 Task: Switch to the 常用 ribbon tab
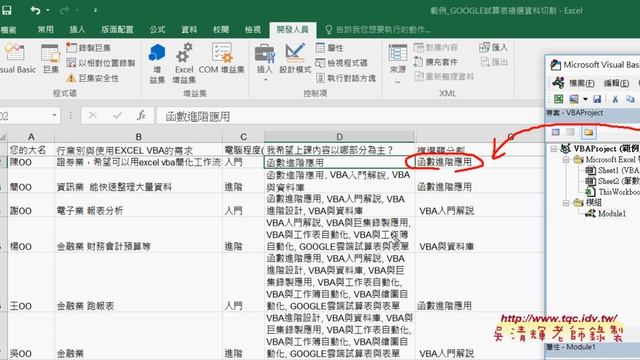pos(45,29)
